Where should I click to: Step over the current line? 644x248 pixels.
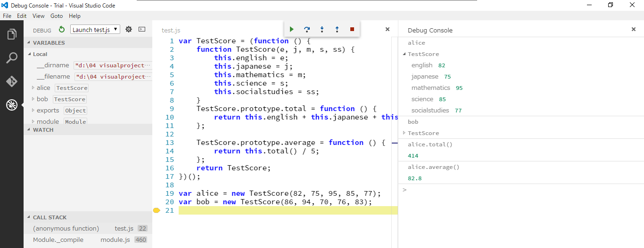coord(307,29)
